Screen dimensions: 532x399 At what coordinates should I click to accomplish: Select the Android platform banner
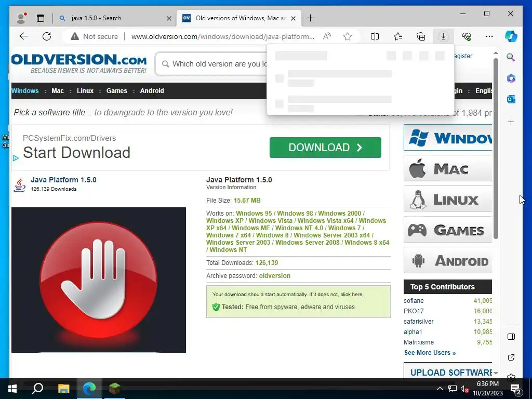coord(448,260)
